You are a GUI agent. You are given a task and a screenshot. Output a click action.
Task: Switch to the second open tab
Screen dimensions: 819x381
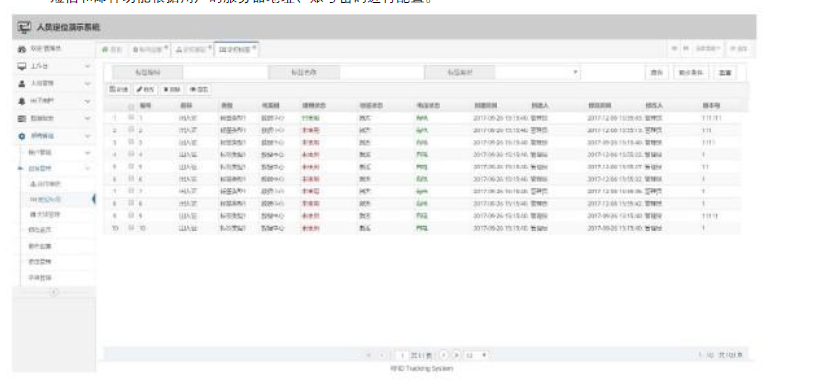pyautogui.click(x=149, y=49)
